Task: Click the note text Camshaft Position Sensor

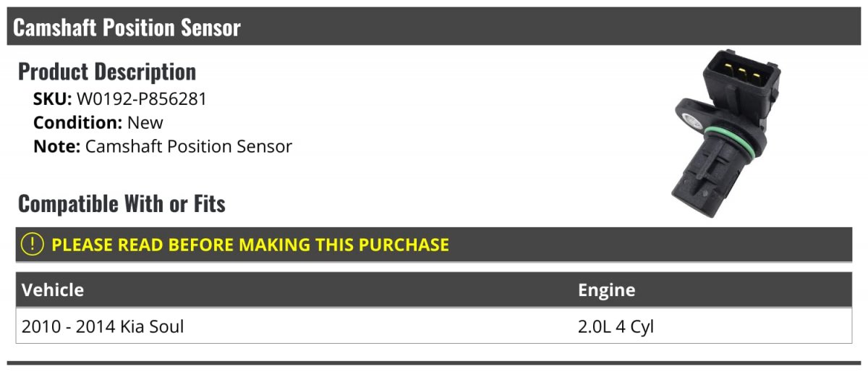Action: click(x=189, y=146)
